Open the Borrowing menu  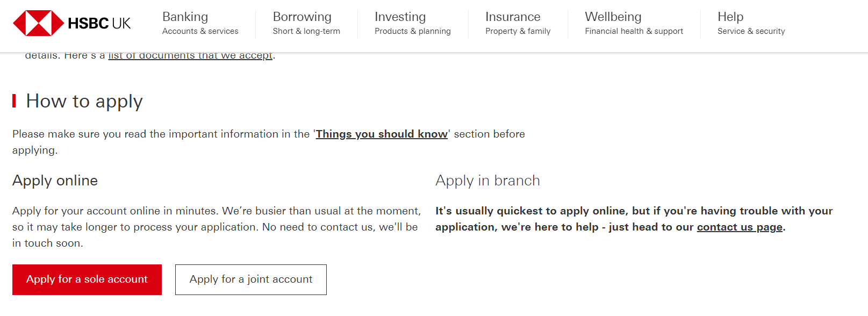(x=302, y=17)
